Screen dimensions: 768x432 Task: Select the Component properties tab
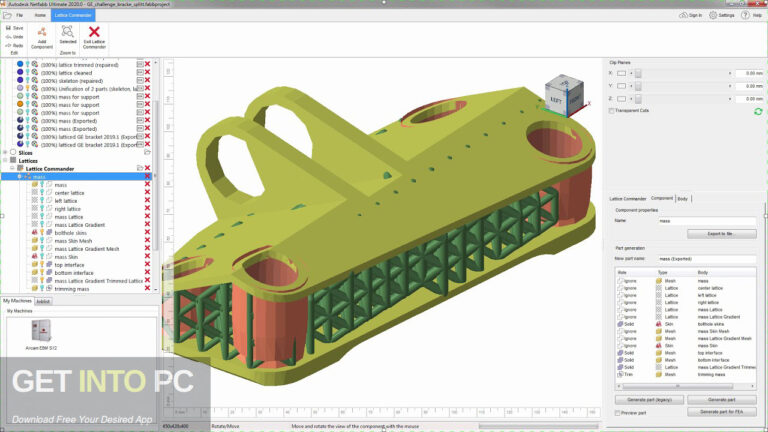coord(662,198)
